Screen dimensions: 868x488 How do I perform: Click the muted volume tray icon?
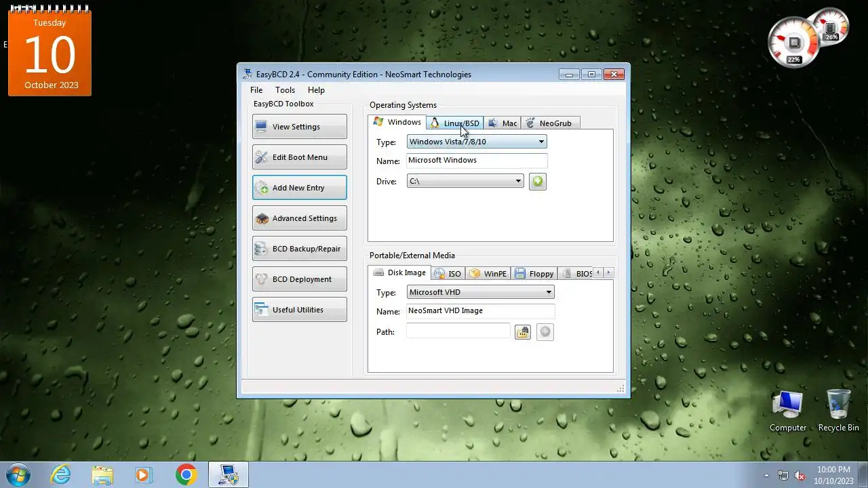(800, 475)
